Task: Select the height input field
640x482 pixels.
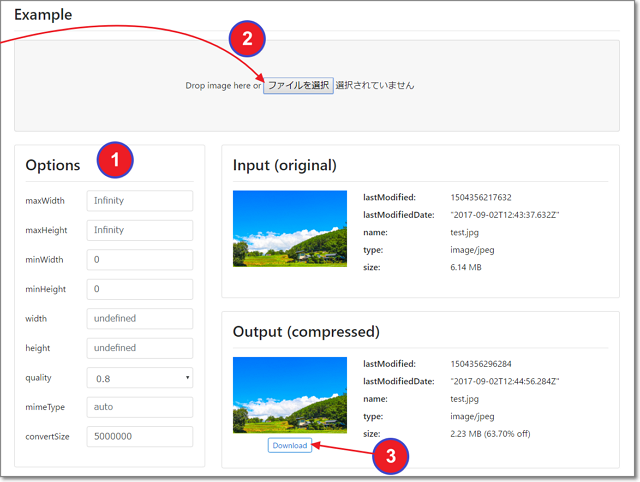Action: point(139,348)
